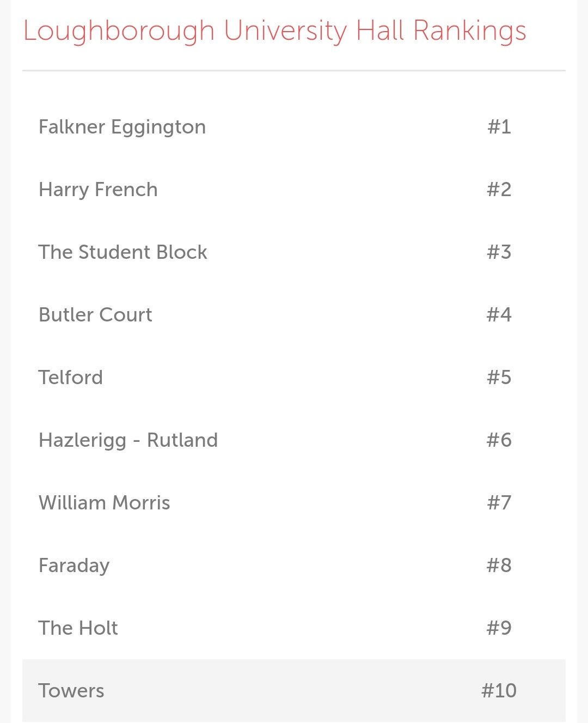Screen dimensions: 588x723
Task: Select the #10 rank beside Towers
Action: tap(499, 691)
